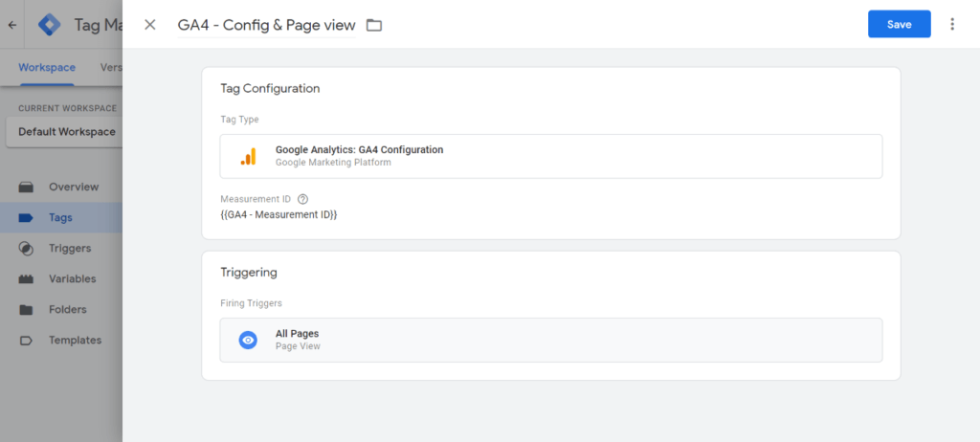
Task: Go back using the arrow in Tag Manager header
Action: (x=11, y=26)
